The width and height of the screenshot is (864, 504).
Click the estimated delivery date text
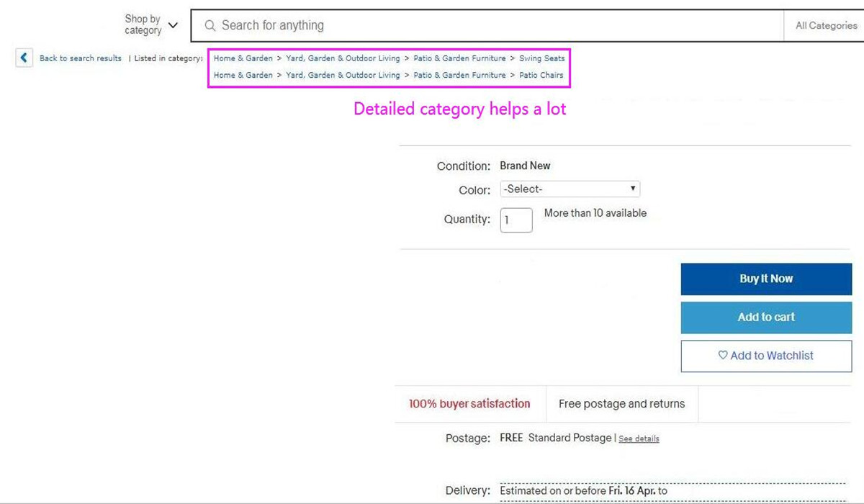[x=584, y=491]
